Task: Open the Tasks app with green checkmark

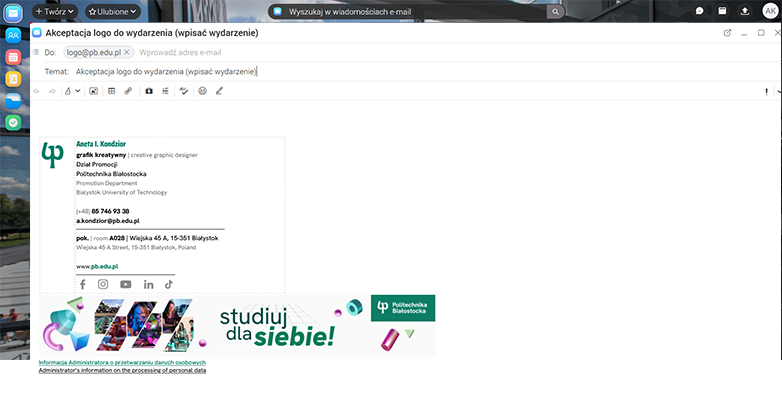Action: (13, 122)
